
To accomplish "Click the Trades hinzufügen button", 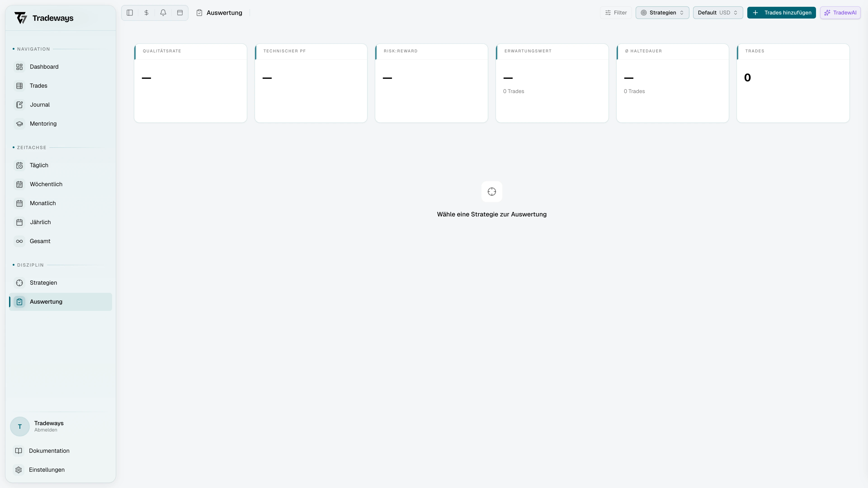I will (781, 13).
